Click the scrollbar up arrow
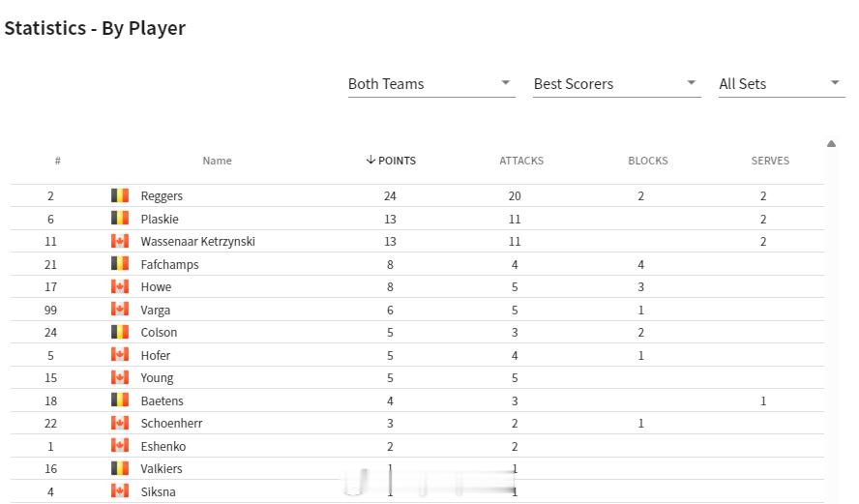Screen dimensions: 859x504 coord(831,143)
